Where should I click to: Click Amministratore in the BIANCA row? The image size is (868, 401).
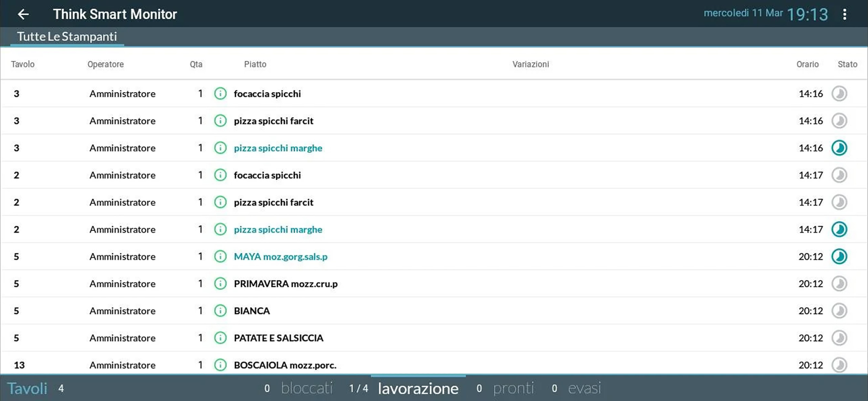coord(122,311)
